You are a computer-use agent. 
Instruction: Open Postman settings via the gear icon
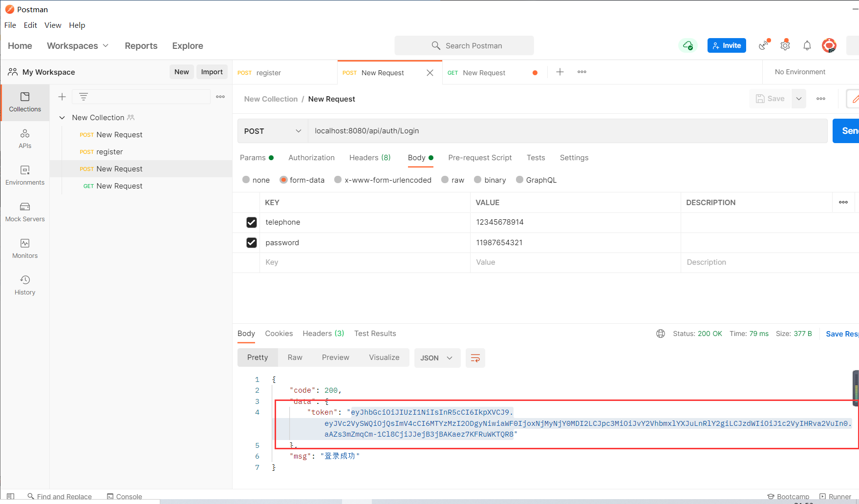click(x=785, y=45)
